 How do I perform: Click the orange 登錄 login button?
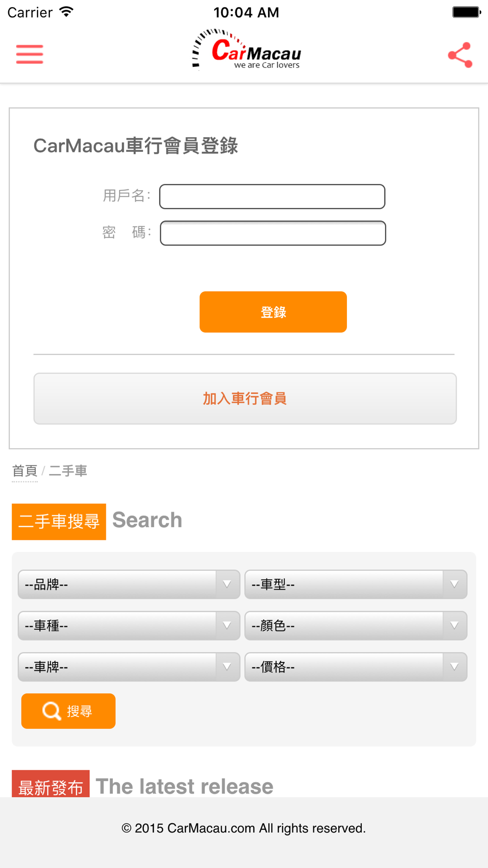[273, 312]
